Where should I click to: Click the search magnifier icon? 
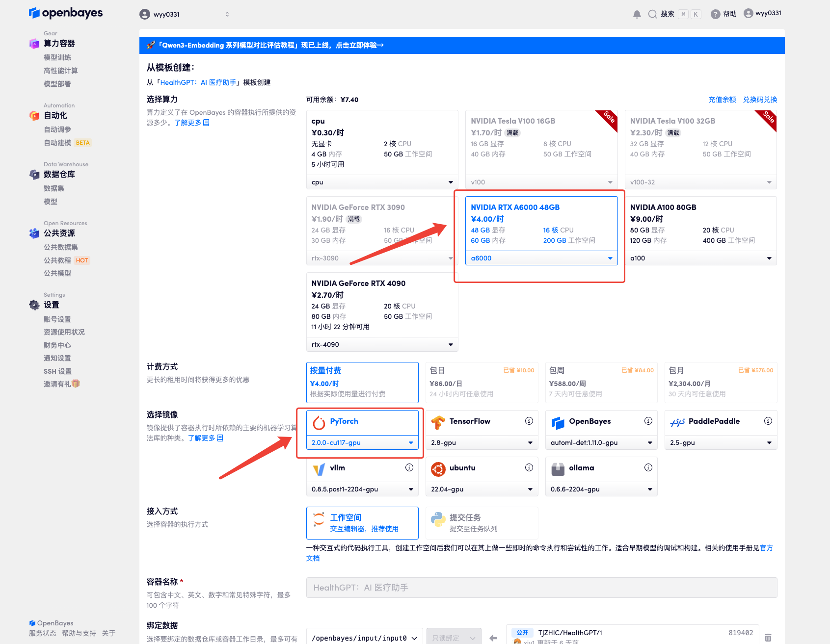tap(652, 14)
